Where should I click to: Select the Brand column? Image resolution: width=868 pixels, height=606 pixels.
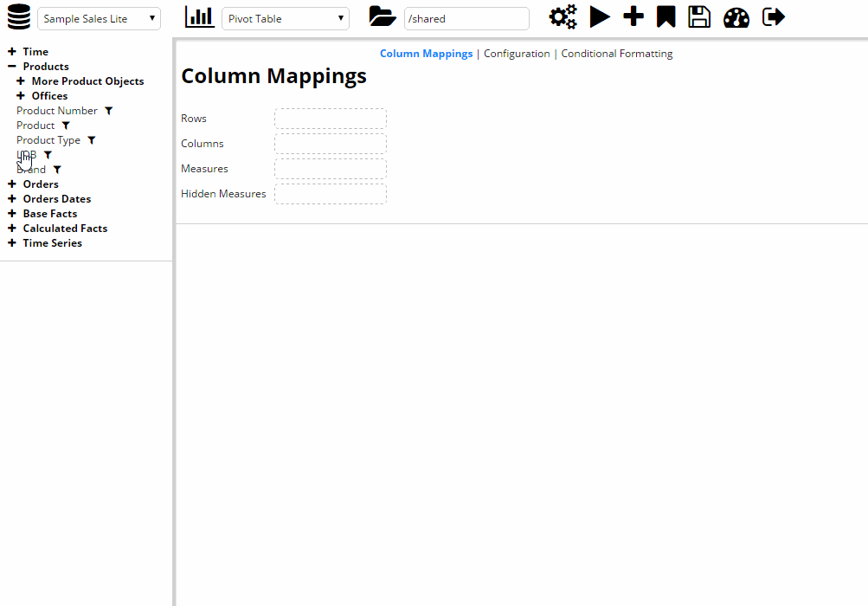coord(31,170)
